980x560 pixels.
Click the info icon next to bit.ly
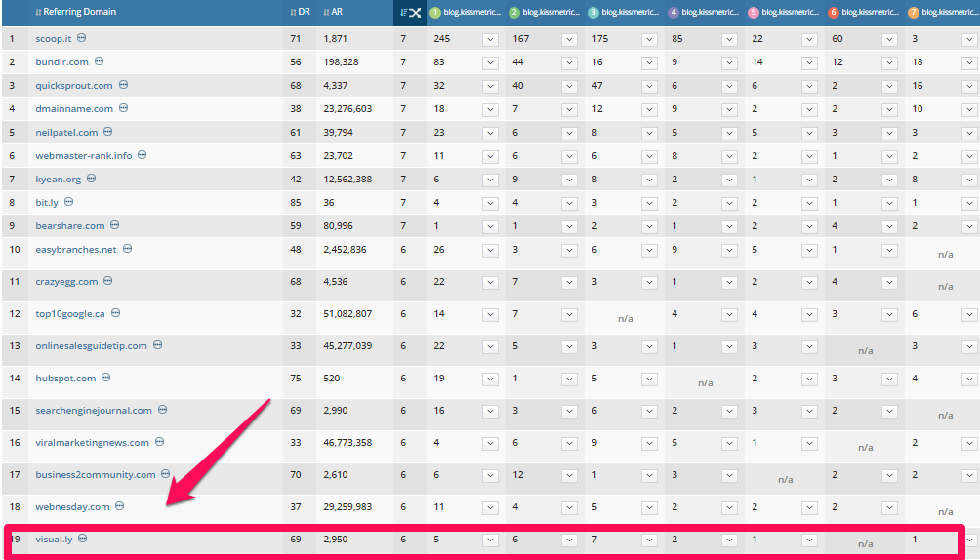(69, 202)
